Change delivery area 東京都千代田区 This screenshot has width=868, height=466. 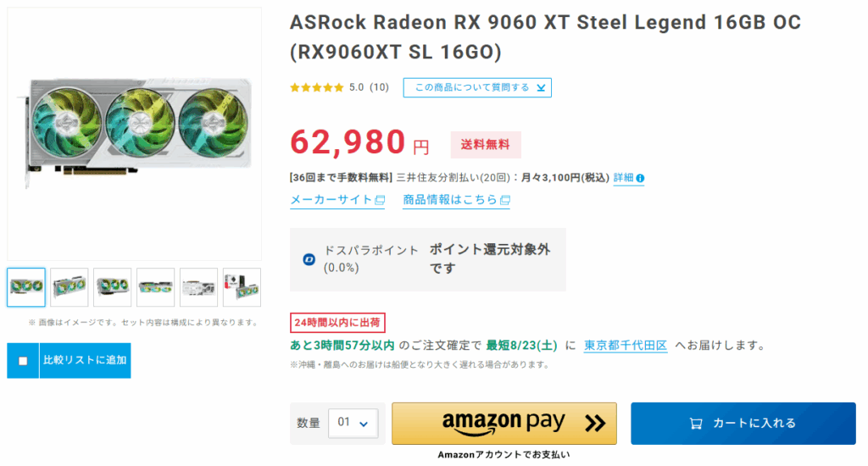[x=626, y=346]
